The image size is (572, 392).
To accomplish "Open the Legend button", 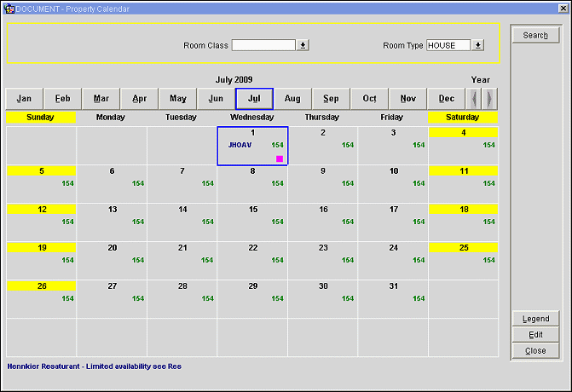I will pyautogui.click(x=535, y=319).
